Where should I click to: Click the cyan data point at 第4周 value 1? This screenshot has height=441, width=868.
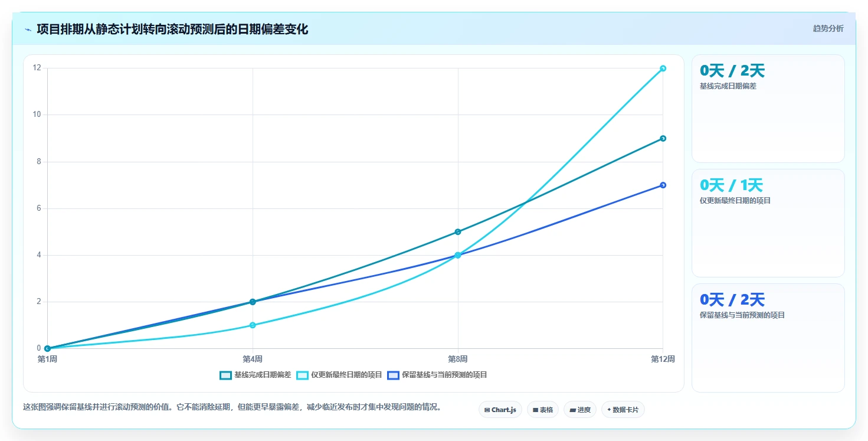pyautogui.click(x=253, y=325)
